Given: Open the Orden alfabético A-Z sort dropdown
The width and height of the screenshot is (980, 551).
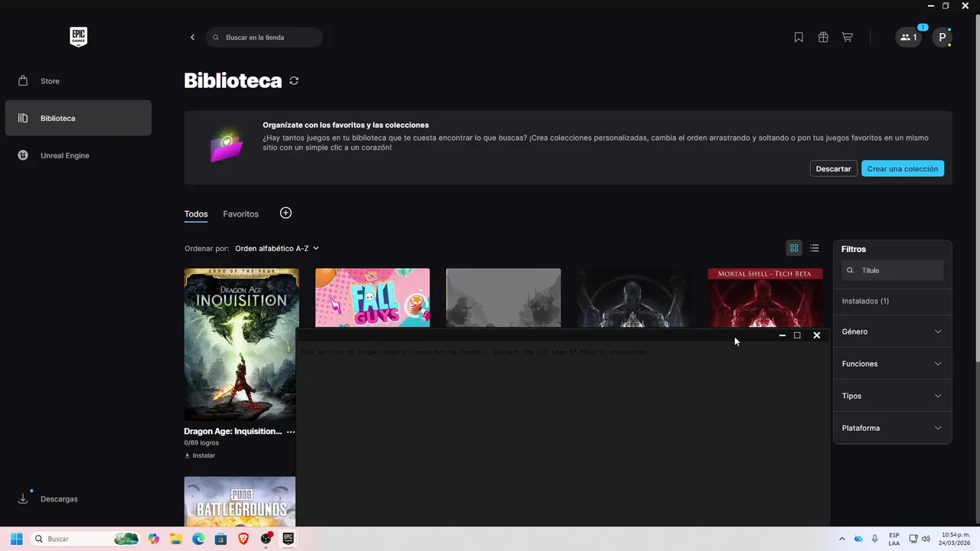Looking at the screenshot, I should [276, 249].
